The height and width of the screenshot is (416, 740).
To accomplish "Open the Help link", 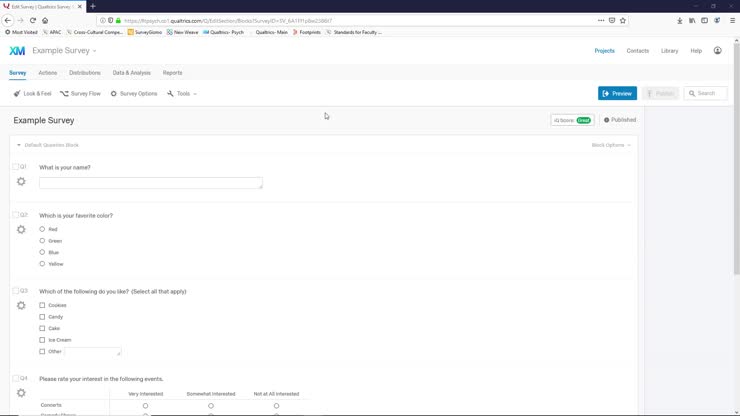I will pos(696,51).
